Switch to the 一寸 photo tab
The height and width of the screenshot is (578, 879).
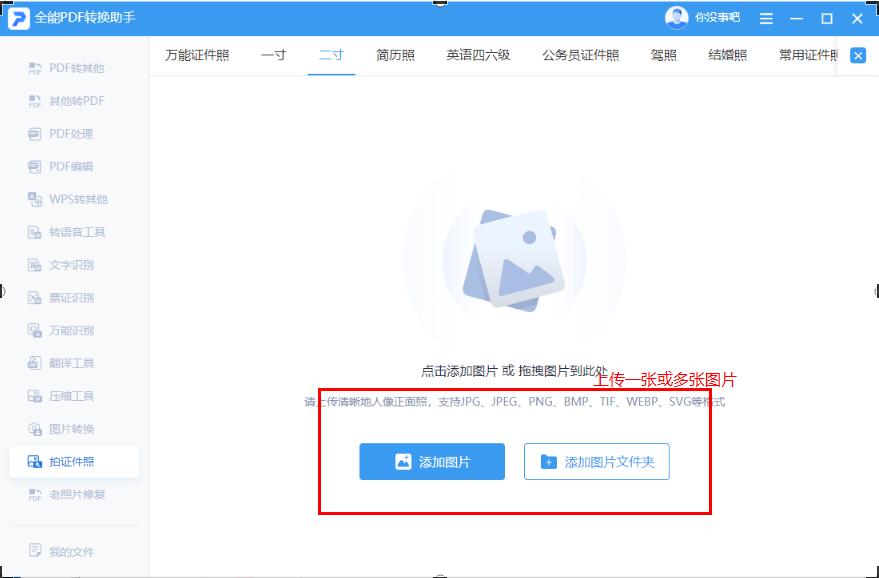(275, 57)
